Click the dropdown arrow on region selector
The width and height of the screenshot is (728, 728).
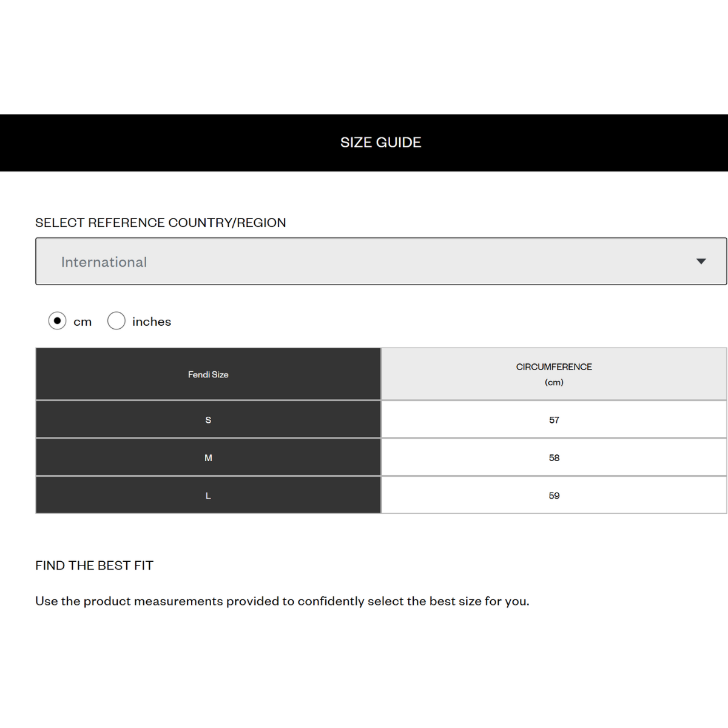[x=701, y=261]
